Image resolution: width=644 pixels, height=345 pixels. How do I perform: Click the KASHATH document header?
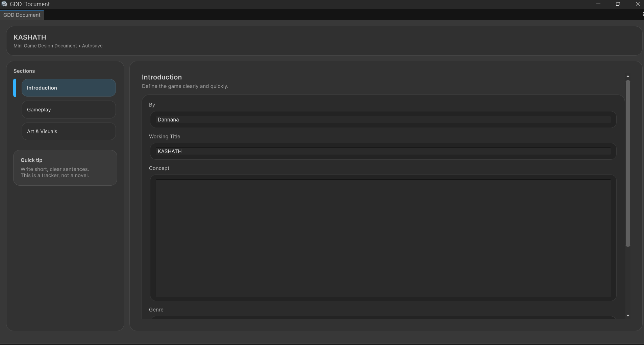[30, 37]
